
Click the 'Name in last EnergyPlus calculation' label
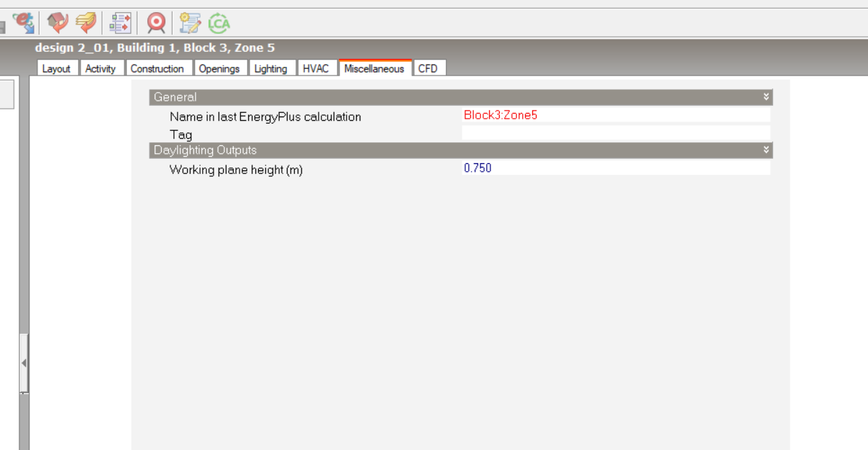pyautogui.click(x=265, y=116)
